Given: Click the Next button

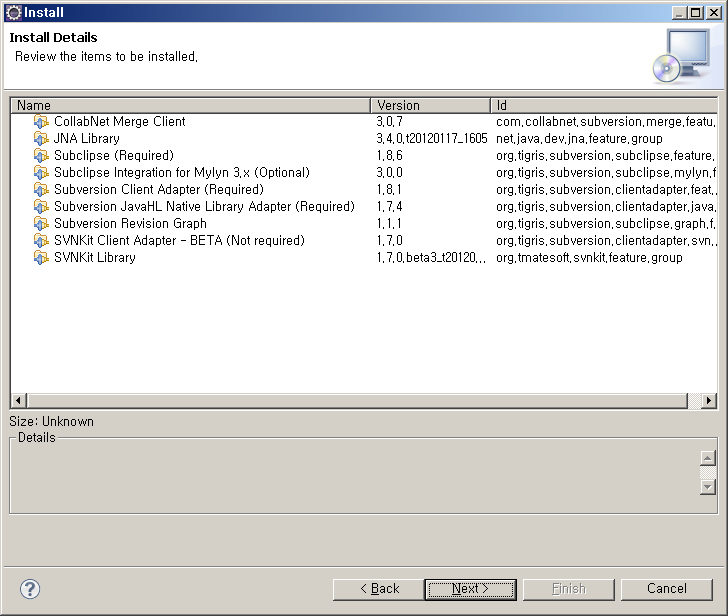Looking at the screenshot, I should pyautogui.click(x=470, y=589).
